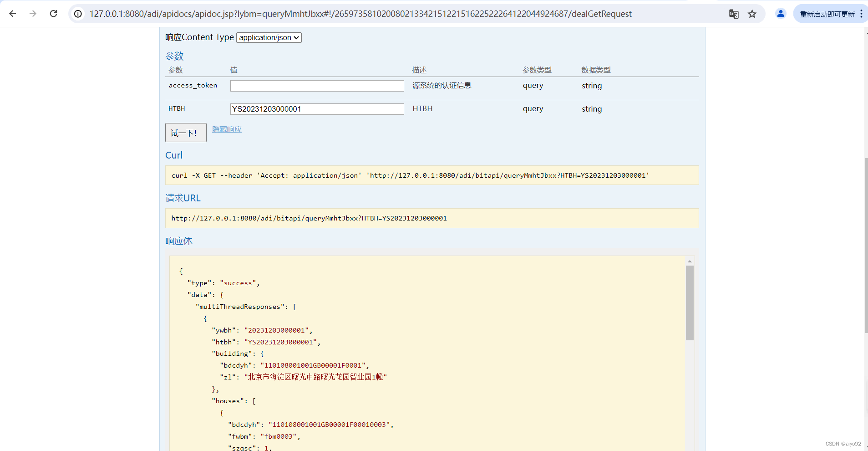
Task: Click the 请求URL section heading
Action: pos(183,198)
